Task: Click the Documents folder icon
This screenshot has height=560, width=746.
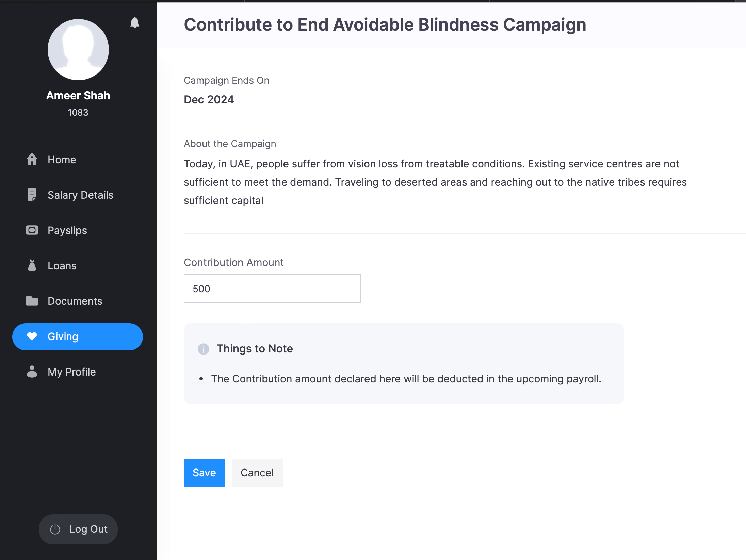Action: coord(32,301)
